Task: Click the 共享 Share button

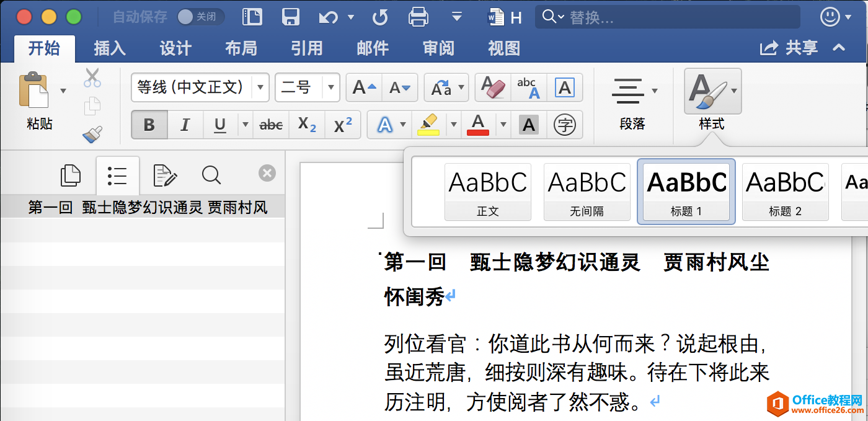Action: [x=789, y=48]
